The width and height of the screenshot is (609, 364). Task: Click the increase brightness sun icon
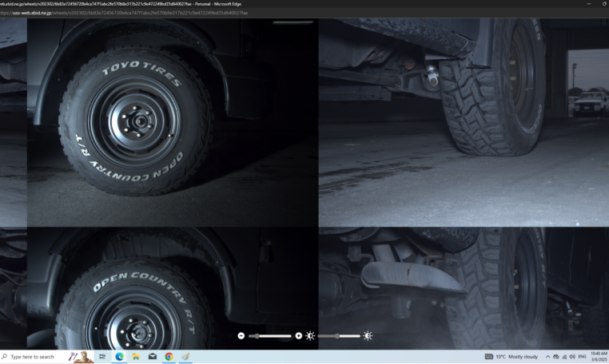click(x=368, y=336)
